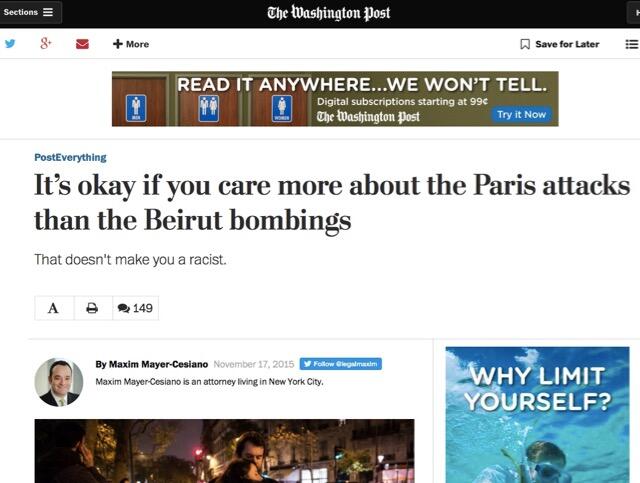Click the Why Limit Yourself sidebar ad
640x483 pixels.
pos(537,415)
